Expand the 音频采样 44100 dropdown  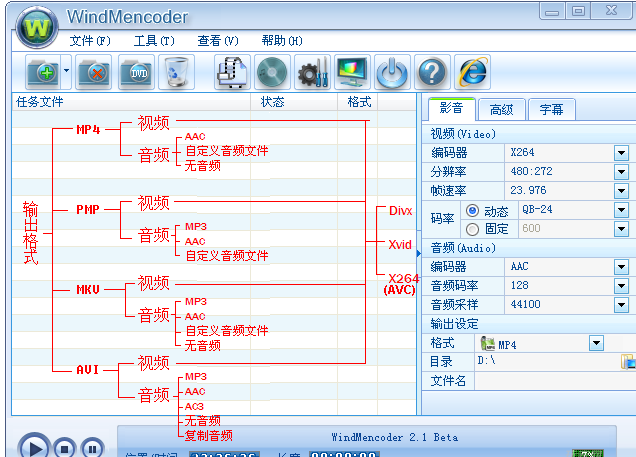(x=621, y=305)
